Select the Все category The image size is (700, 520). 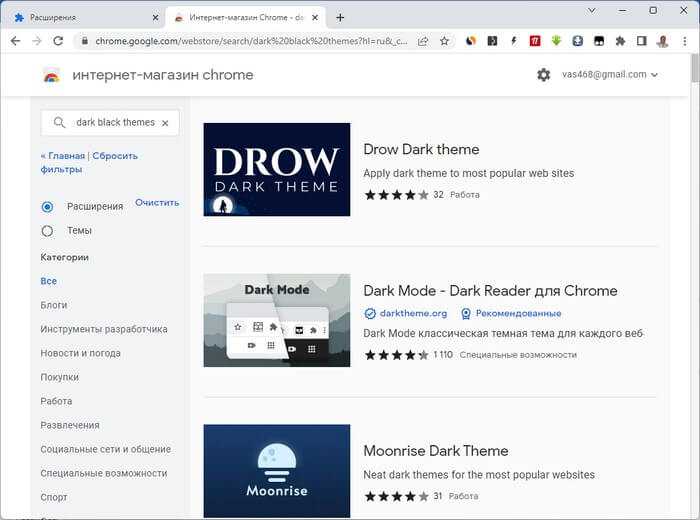click(49, 281)
